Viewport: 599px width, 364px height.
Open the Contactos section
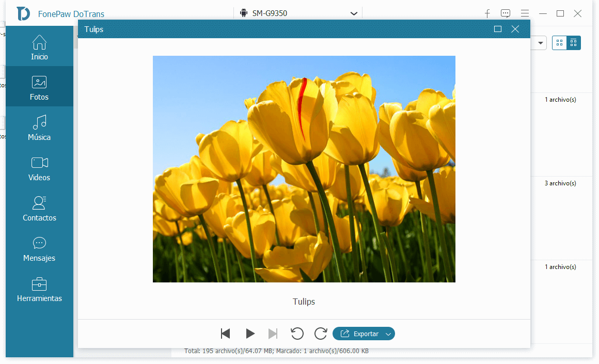(x=39, y=209)
